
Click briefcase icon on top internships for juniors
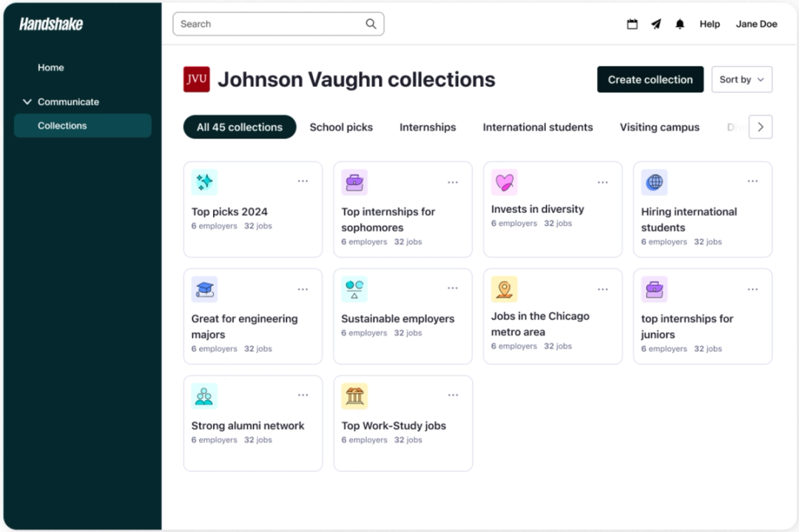click(x=654, y=289)
